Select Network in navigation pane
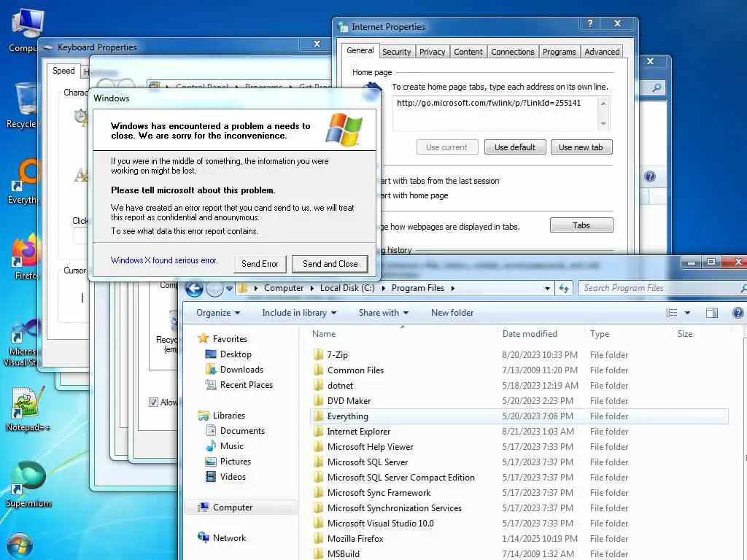Viewport: 747px width, 560px height. click(229, 538)
